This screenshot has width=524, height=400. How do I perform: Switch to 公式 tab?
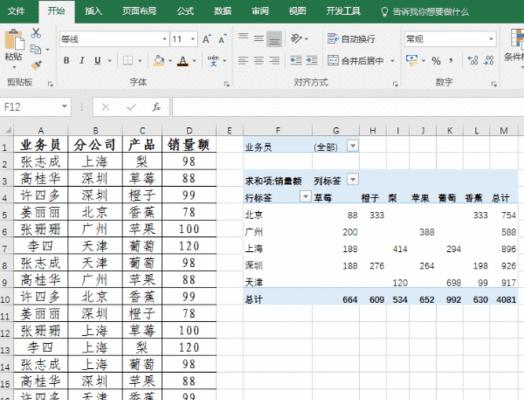[x=185, y=11]
